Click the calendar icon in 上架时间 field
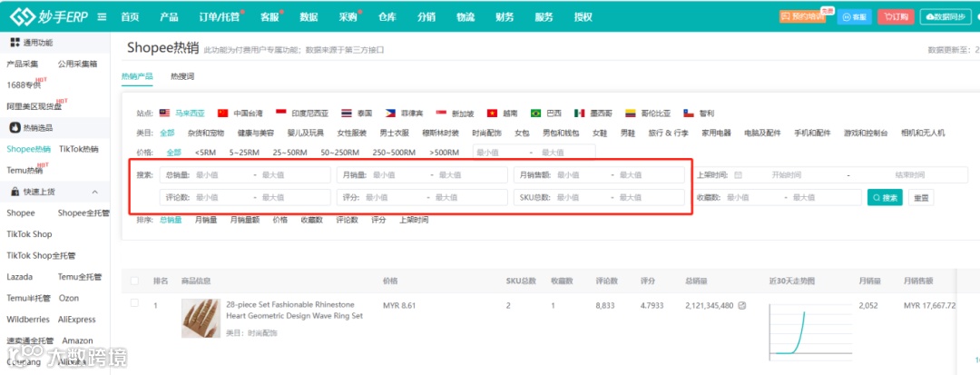The image size is (980, 375). pos(738,175)
